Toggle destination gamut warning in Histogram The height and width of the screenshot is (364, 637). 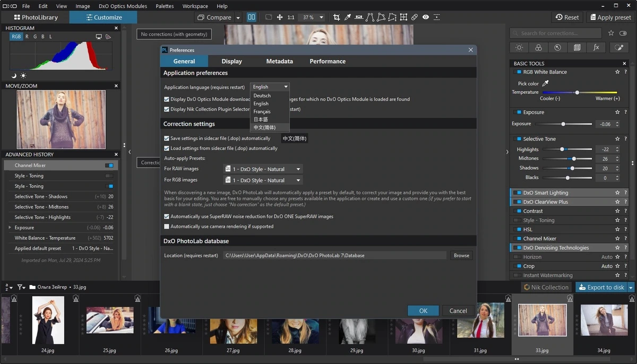(x=108, y=37)
